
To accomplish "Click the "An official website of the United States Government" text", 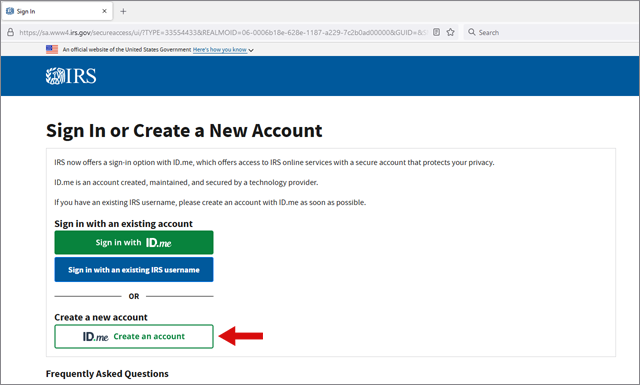I will [127, 50].
